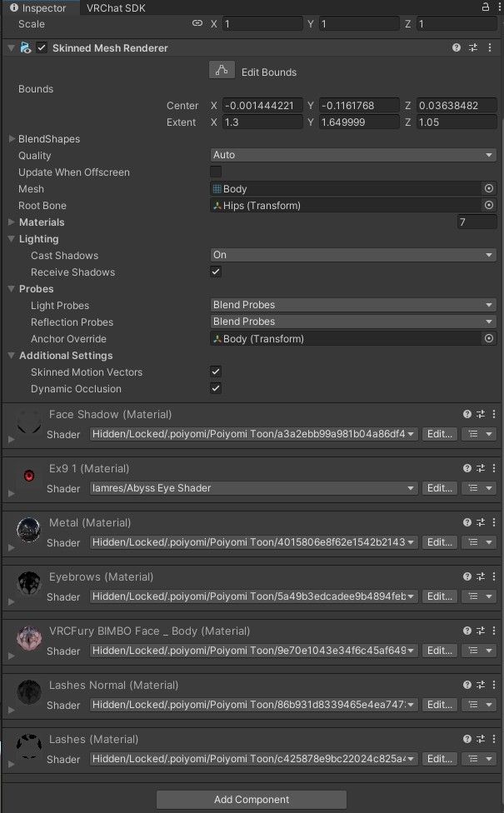Toggle the Receive Shadows checkbox
The image size is (504, 813).
click(x=216, y=272)
